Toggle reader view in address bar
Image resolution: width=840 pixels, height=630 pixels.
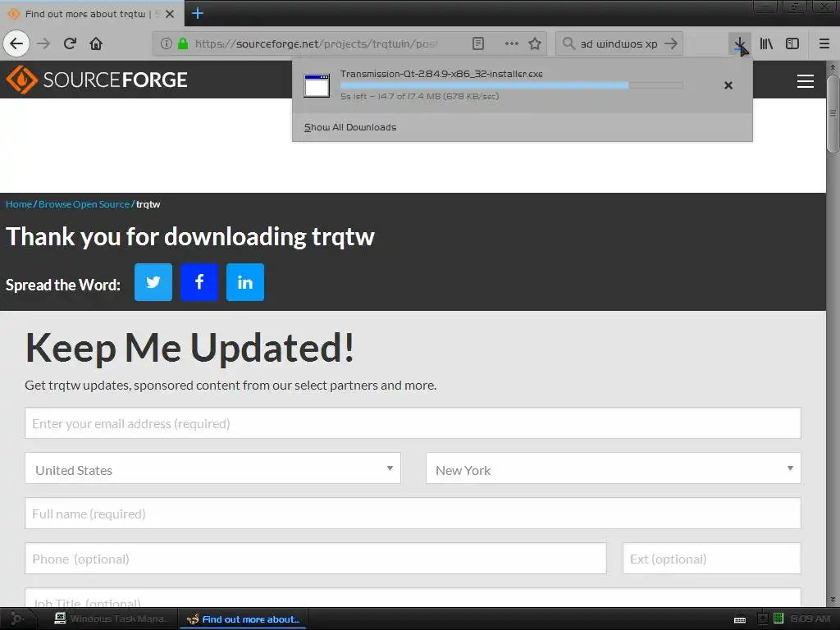click(x=478, y=43)
